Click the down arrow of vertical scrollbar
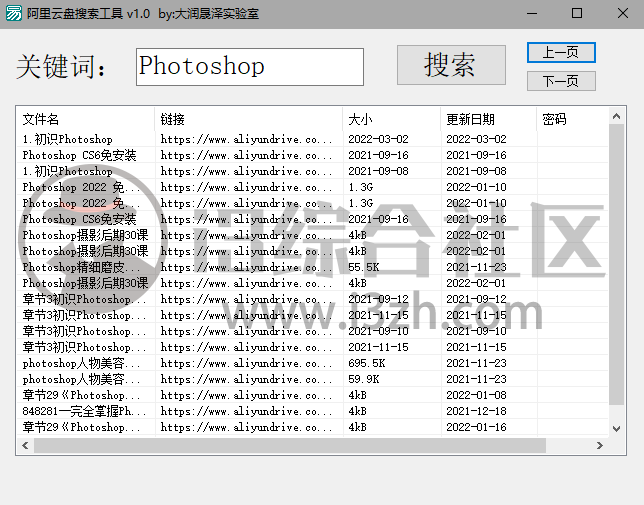This screenshot has width=644, height=505. click(x=616, y=429)
